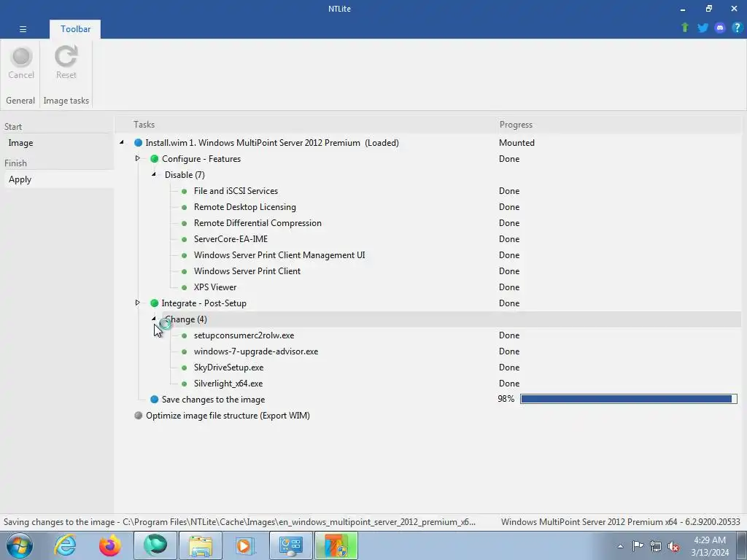
Task: Select Remote Desktop Licensing row
Action: [x=429, y=207]
